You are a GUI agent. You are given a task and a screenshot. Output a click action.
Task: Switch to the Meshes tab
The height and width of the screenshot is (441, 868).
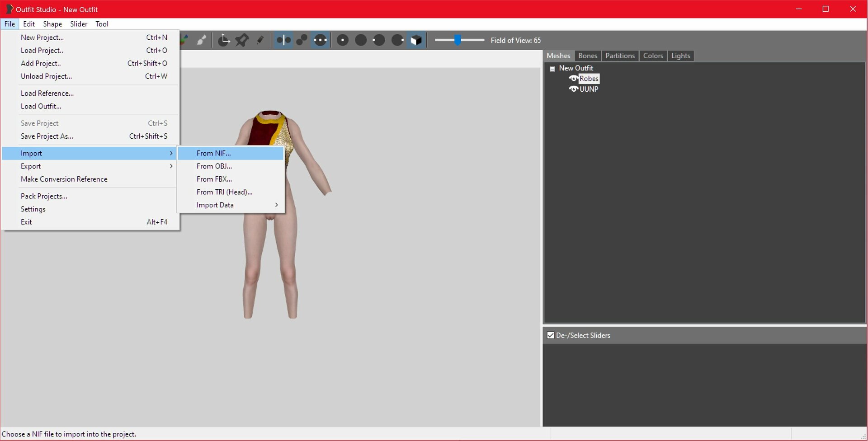[558, 56]
